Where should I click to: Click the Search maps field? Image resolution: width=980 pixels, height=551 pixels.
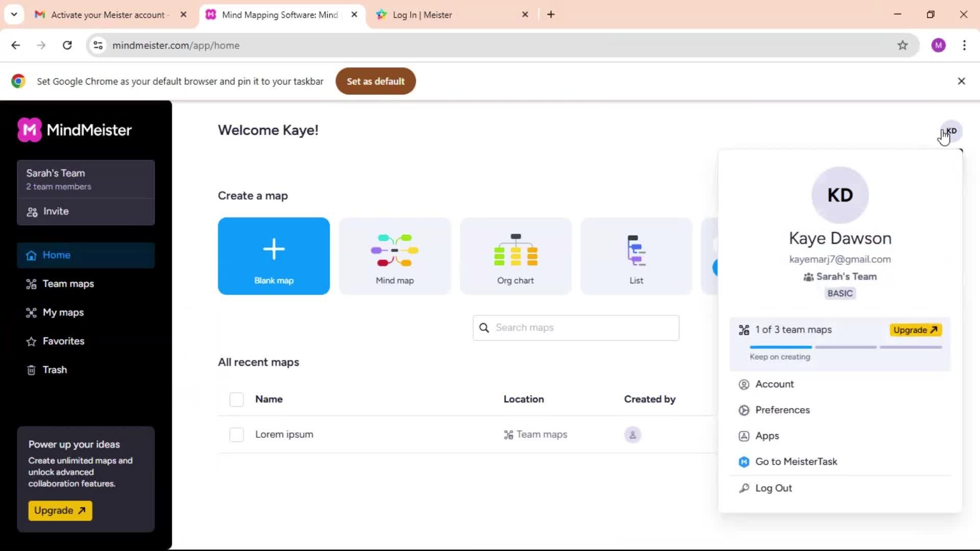[576, 328]
